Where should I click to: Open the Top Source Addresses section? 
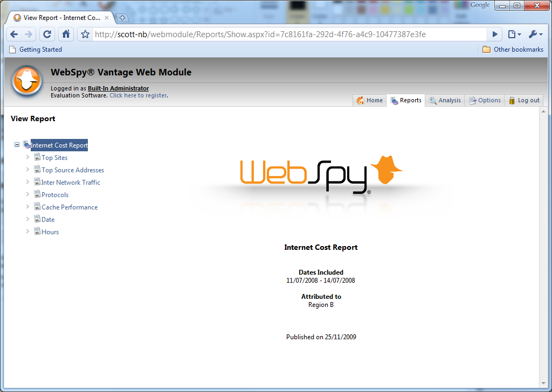coord(73,170)
